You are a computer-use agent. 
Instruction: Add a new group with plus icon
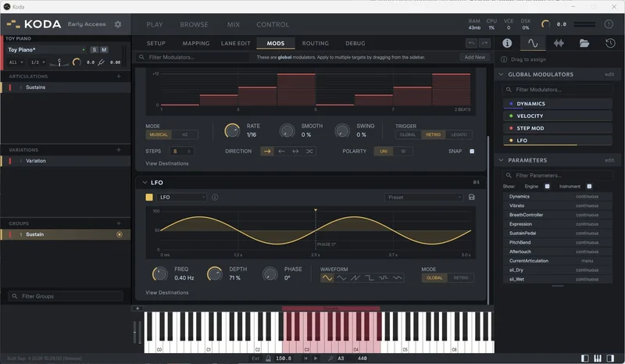[119, 223]
